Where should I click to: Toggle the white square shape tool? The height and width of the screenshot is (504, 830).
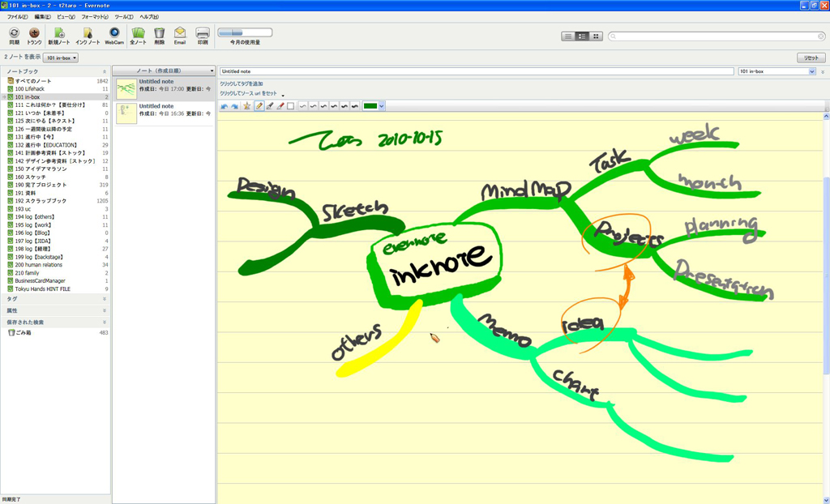[x=291, y=106]
